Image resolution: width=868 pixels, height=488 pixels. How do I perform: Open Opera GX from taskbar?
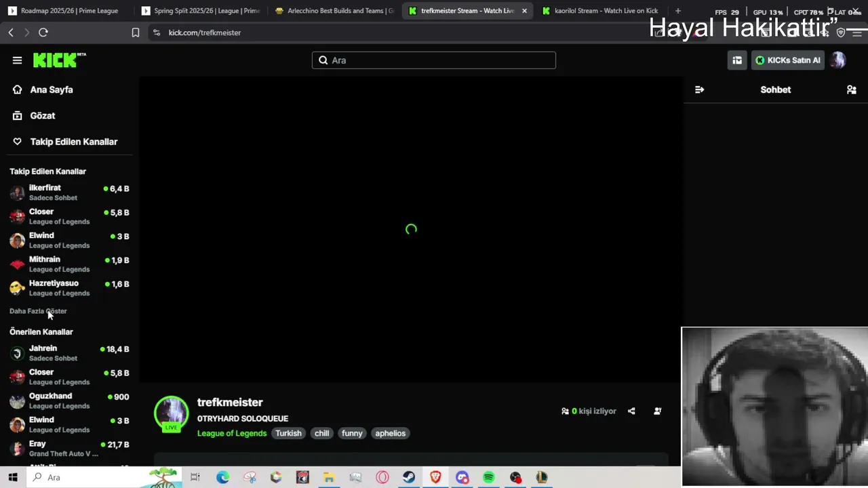click(382, 477)
